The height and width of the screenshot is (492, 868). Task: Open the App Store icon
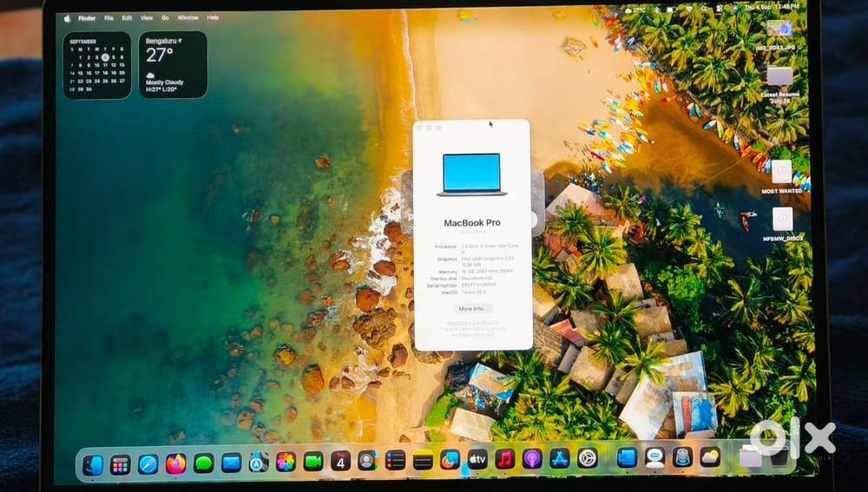click(x=560, y=458)
